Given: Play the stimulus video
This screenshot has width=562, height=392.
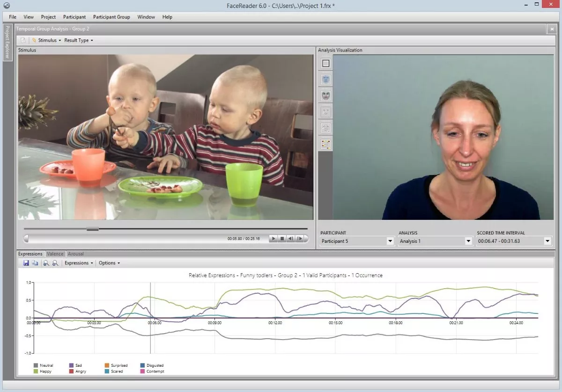Looking at the screenshot, I should tap(274, 239).
